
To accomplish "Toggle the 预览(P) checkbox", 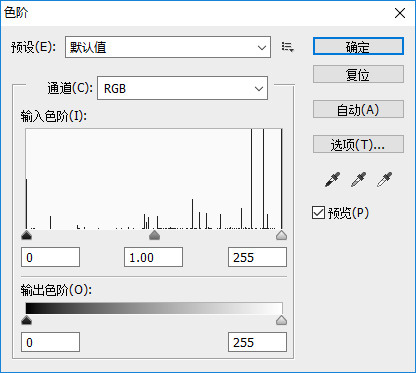I will pyautogui.click(x=318, y=213).
